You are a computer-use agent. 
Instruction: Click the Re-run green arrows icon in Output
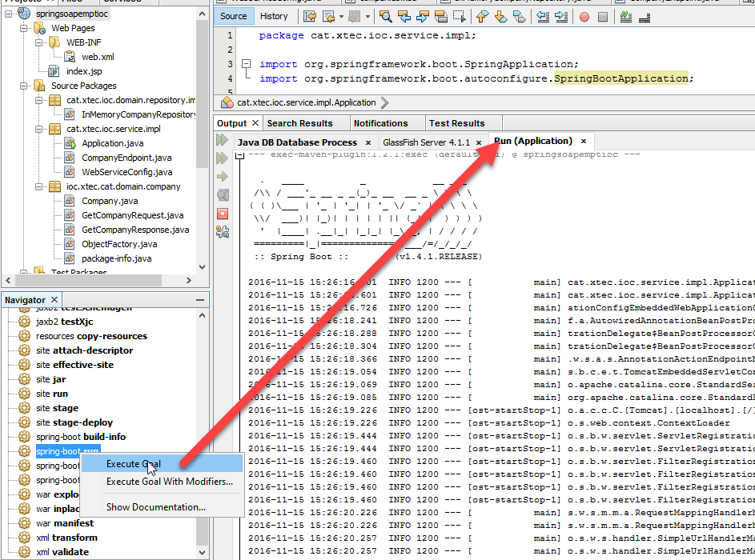222,140
